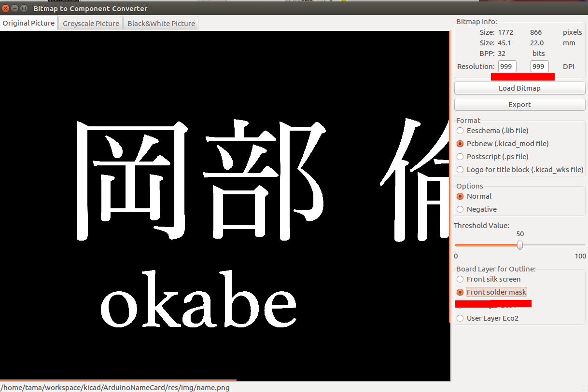Enable the Normal option

pyautogui.click(x=460, y=196)
